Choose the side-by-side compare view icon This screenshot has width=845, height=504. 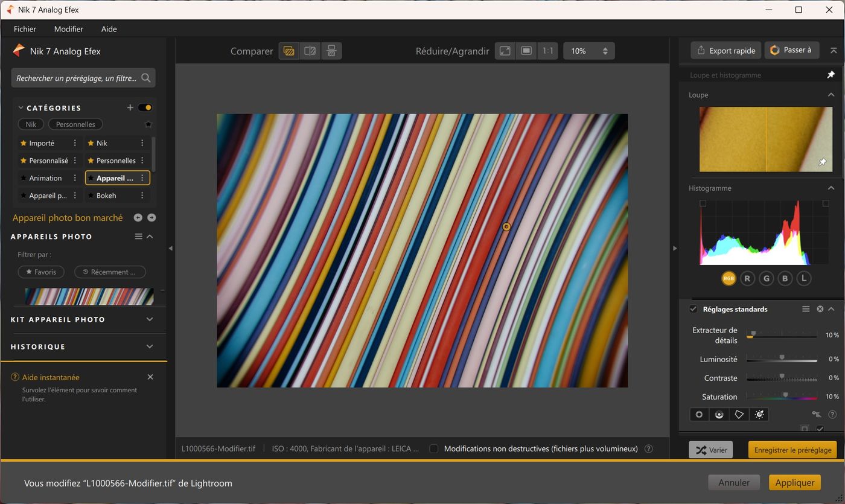click(x=331, y=51)
